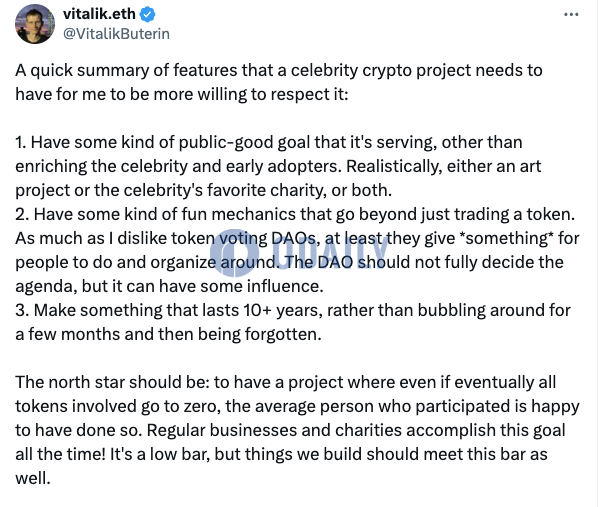This screenshot has width=599, height=507.
Task: Click the phrase 'tokens involved go to zero'
Action: point(118,407)
